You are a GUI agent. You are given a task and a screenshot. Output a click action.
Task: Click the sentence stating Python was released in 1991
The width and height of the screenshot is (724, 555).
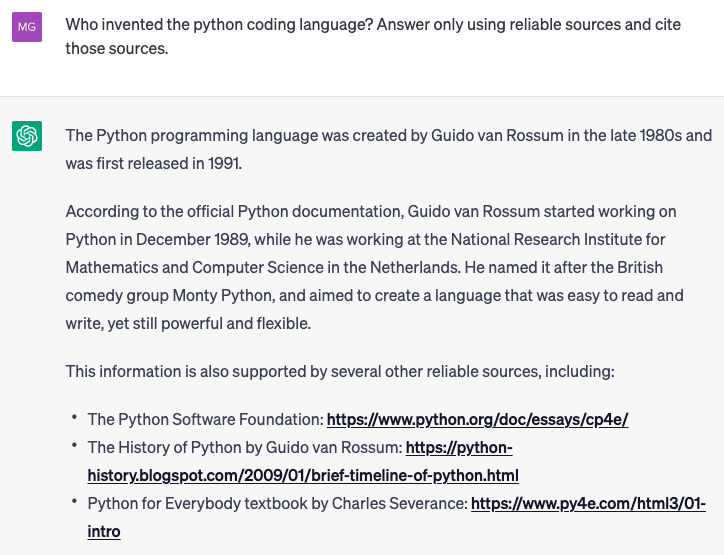click(389, 149)
